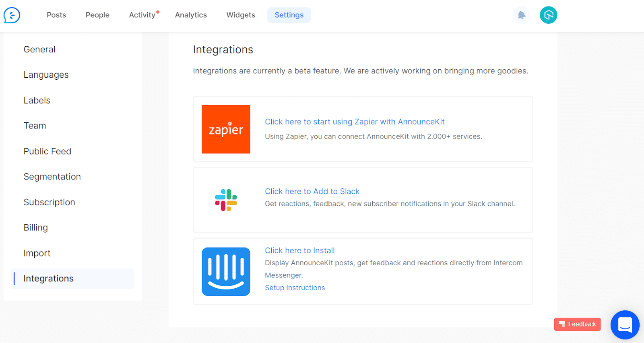Viewport: 644px width, 343px height.
Task: Open the Widgets tab
Action: 241,15
